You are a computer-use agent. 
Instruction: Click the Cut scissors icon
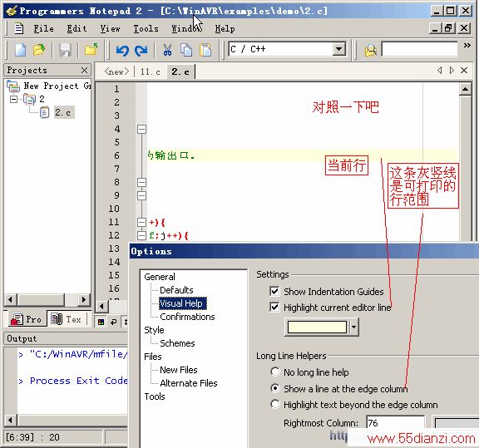[x=167, y=50]
